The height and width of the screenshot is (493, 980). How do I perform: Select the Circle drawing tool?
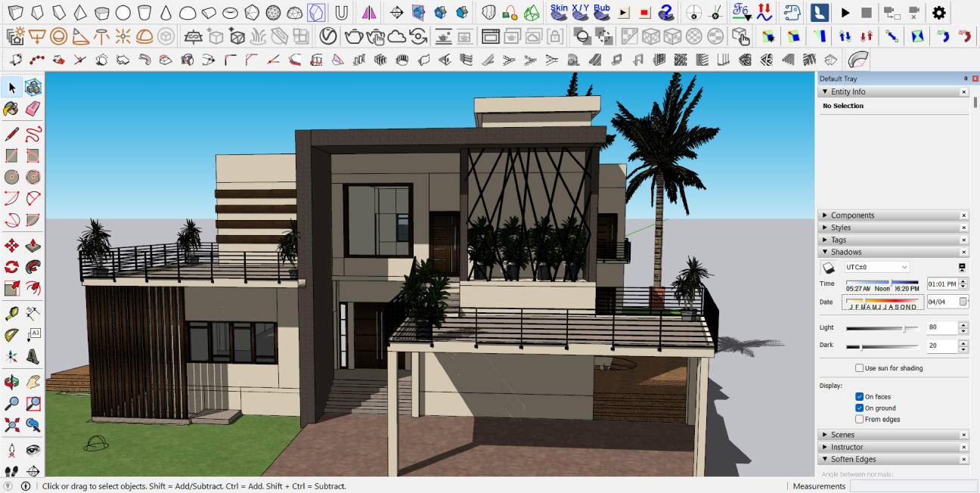pos(11,177)
